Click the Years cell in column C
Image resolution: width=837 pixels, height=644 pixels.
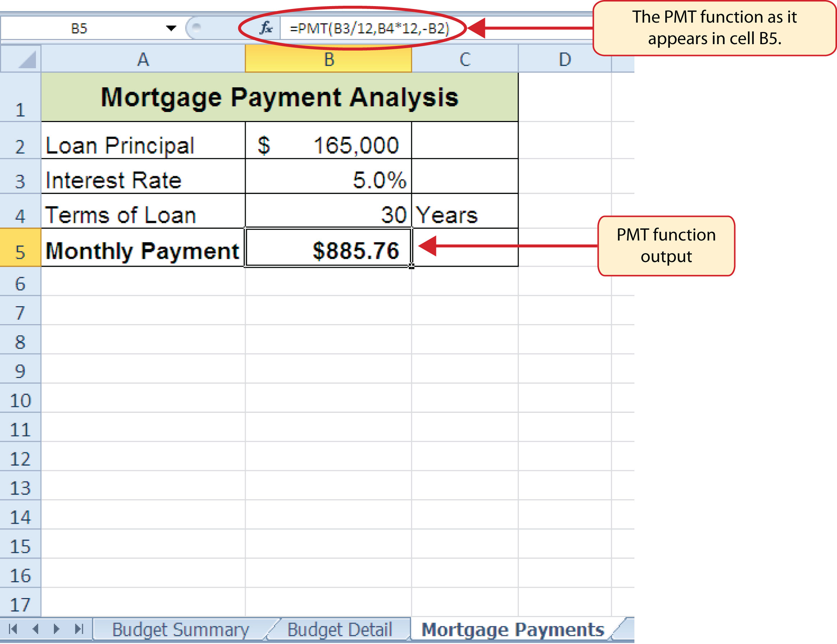(x=465, y=211)
